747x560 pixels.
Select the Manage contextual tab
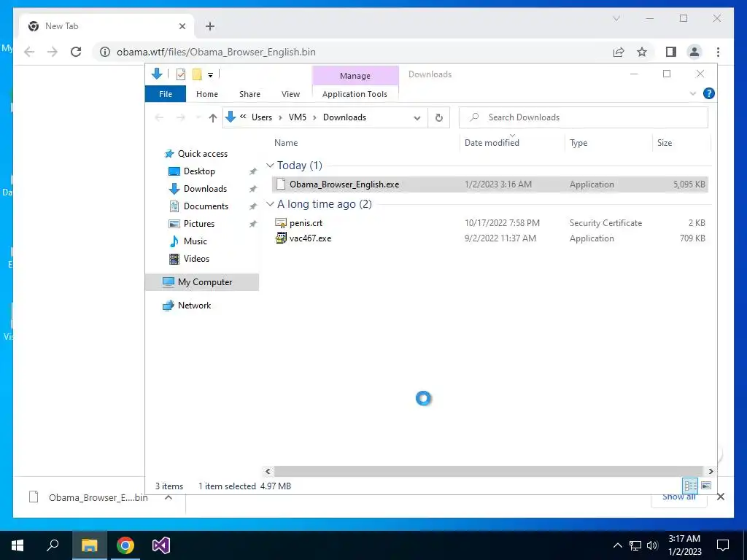click(355, 76)
